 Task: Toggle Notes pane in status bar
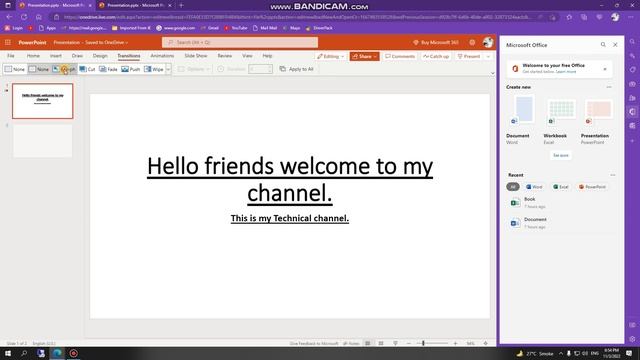click(x=351, y=344)
